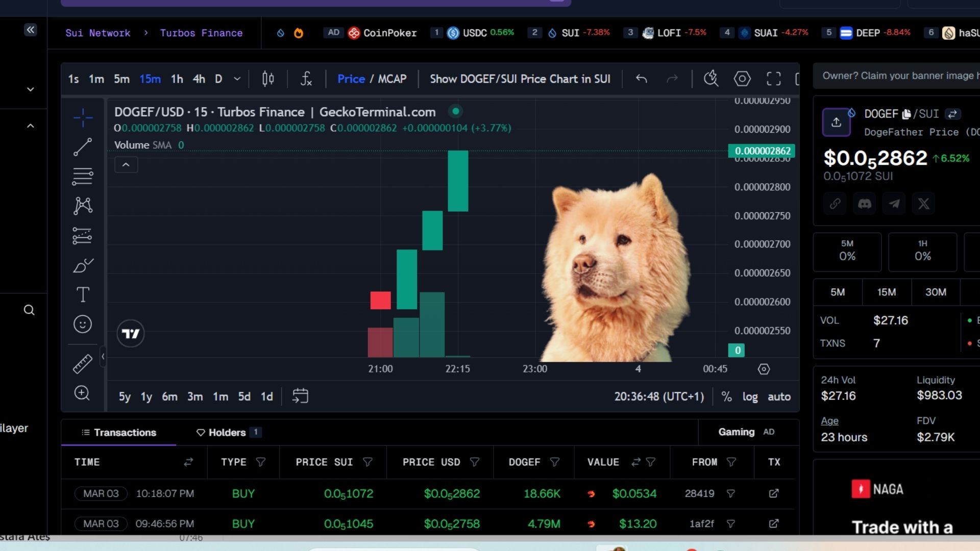Open the TYPE column filter
Viewport: 980px width, 551px height.
pos(261,462)
